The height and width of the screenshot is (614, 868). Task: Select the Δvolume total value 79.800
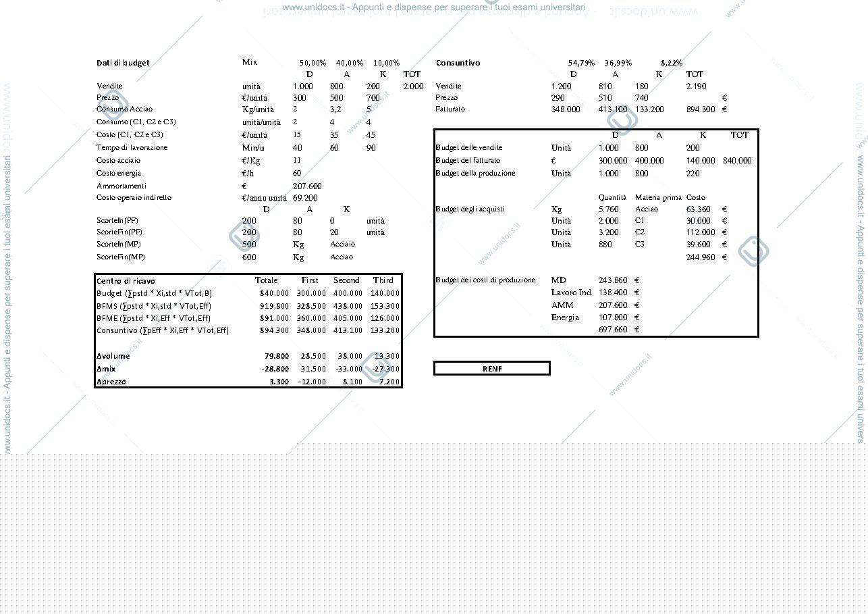click(277, 356)
